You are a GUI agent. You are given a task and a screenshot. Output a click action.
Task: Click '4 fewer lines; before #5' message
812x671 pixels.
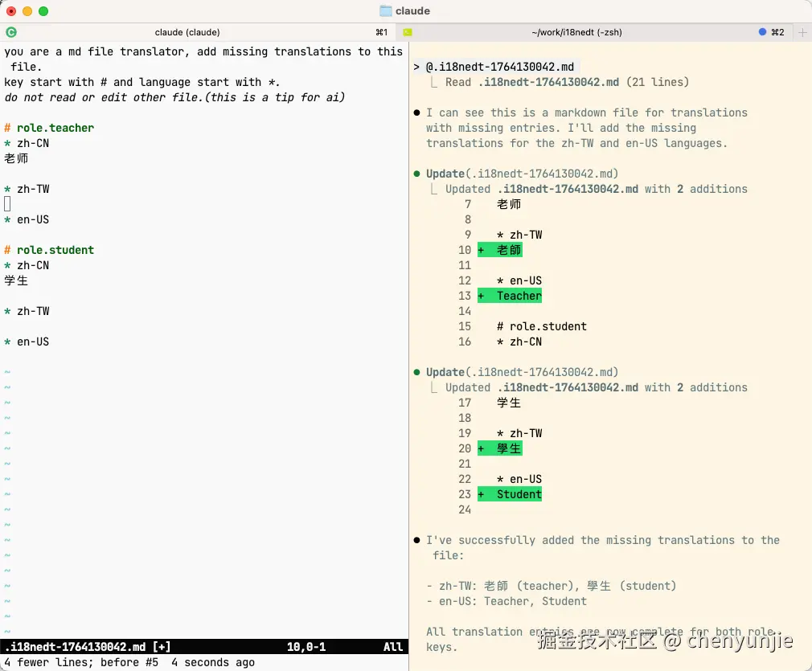[x=81, y=662]
